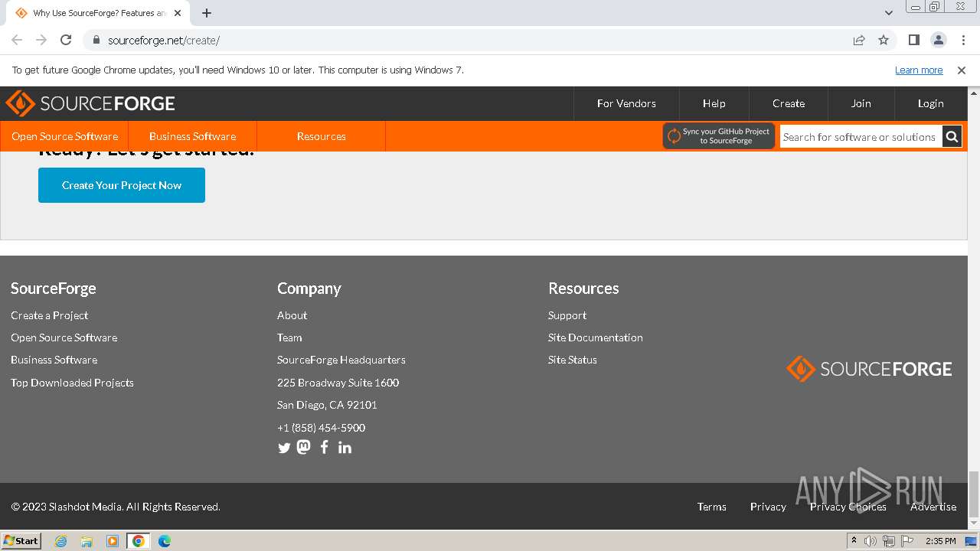Click Sync your GitHub Project button
Viewport: 980px width, 551px height.
[x=719, y=136]
